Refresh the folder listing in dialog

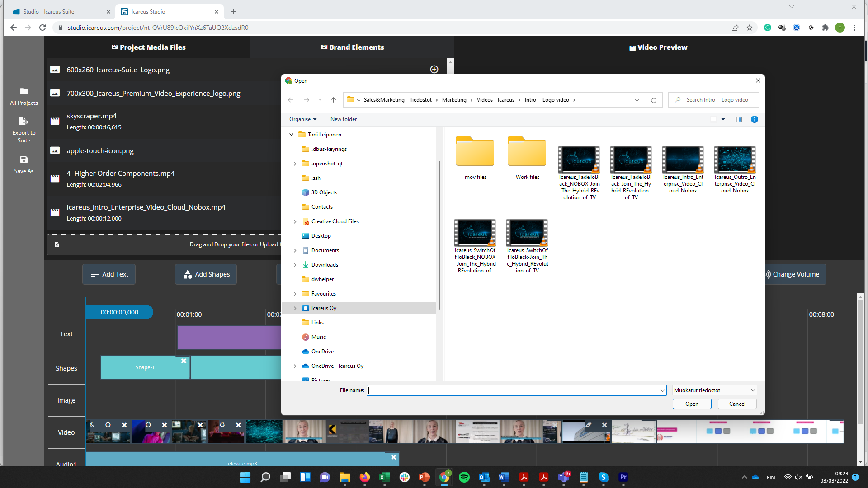pyautogui.click(x=653, y=100)
